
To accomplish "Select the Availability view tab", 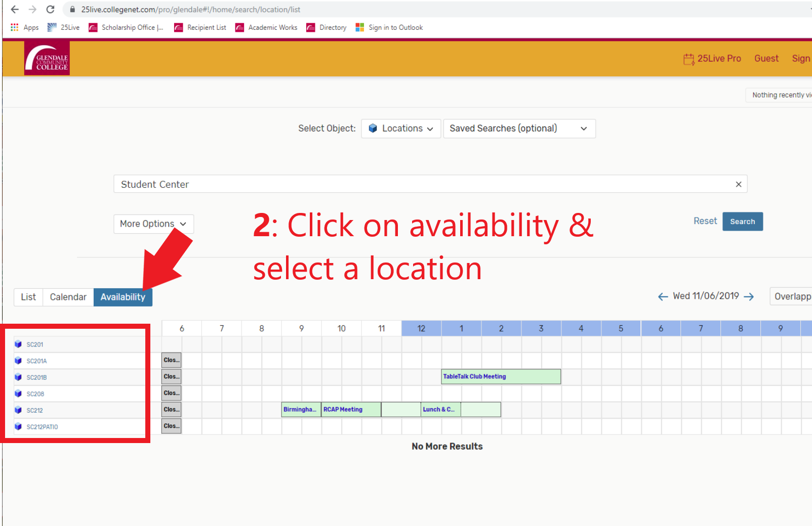I will 123,297.
